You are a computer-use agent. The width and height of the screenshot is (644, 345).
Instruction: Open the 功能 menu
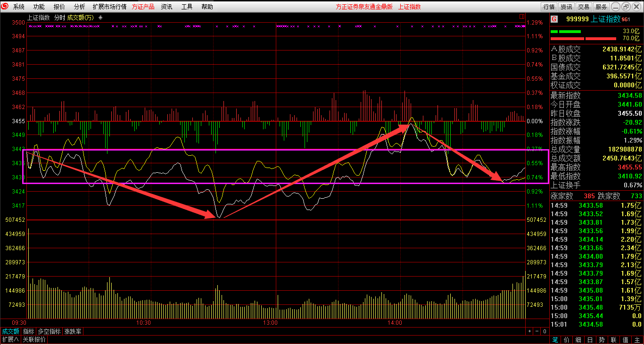point(39,7)
